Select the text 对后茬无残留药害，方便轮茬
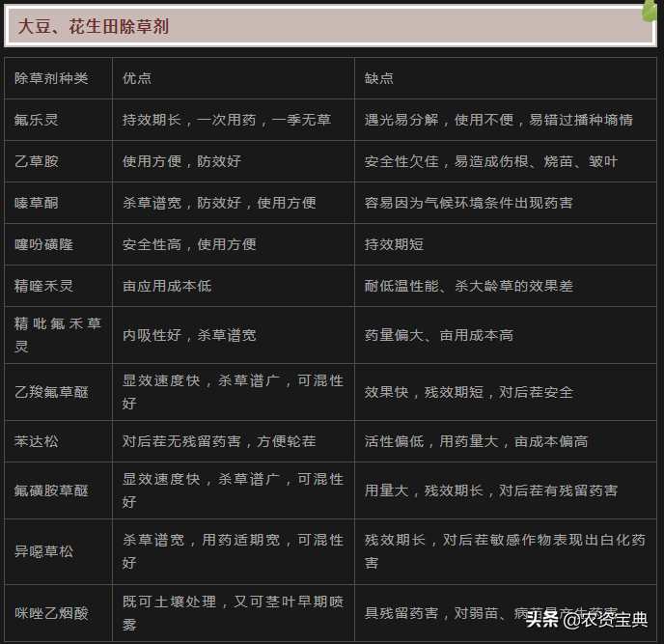The width and height of the screenshot is (664, 644). (219, 441)
